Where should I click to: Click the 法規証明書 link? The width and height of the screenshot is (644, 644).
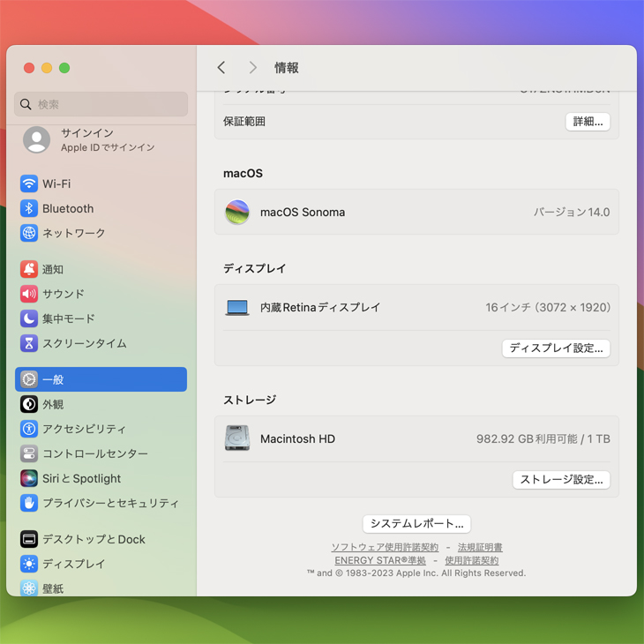[x=480, y=547]
